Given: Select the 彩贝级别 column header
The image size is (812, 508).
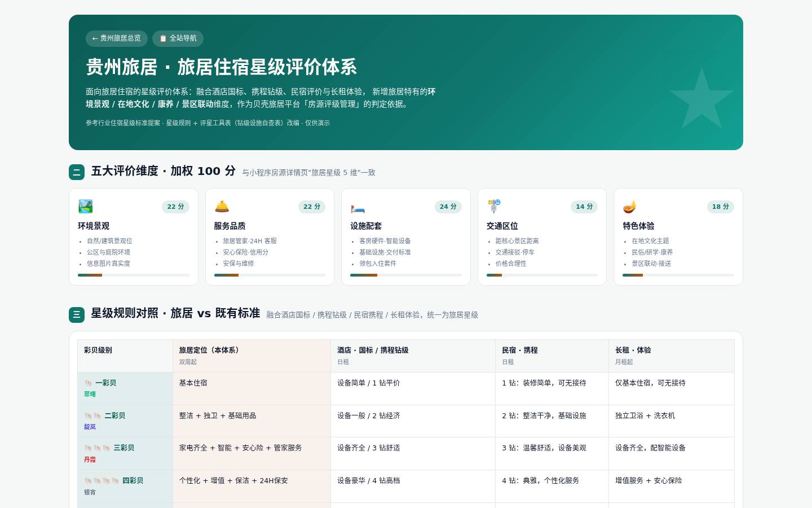Looking at the screenshot, I should [125, 356].
